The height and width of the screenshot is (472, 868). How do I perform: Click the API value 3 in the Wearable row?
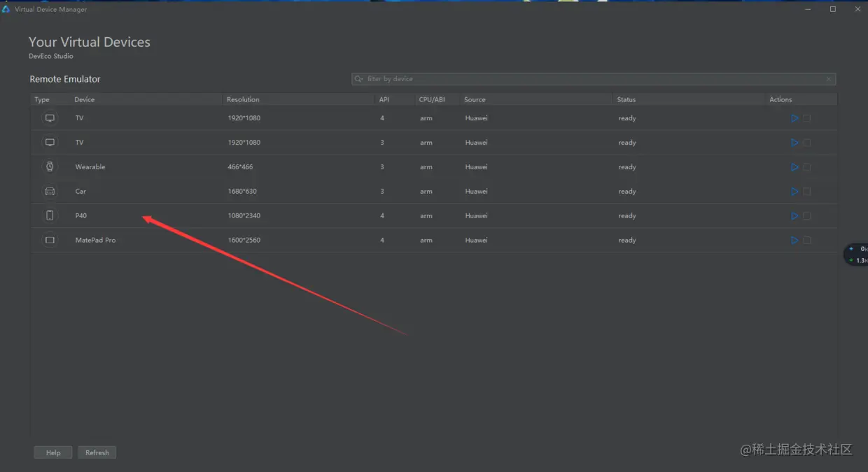pyautogui.click(x=382, y=167)
